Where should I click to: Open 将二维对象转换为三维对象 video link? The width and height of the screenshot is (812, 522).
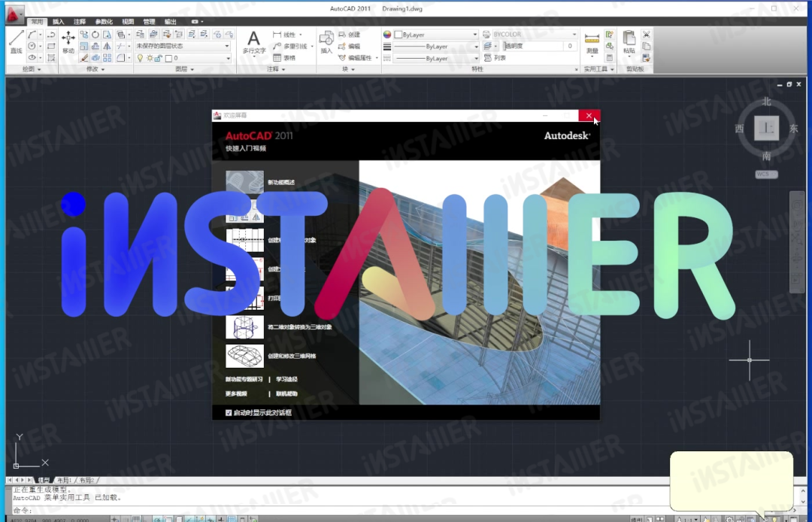[x=300, y=326]
